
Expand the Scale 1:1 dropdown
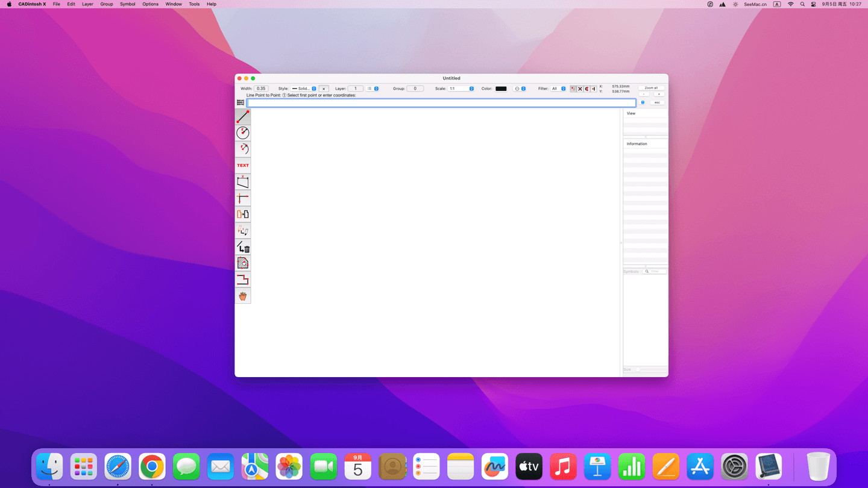[x=461, y=89]
